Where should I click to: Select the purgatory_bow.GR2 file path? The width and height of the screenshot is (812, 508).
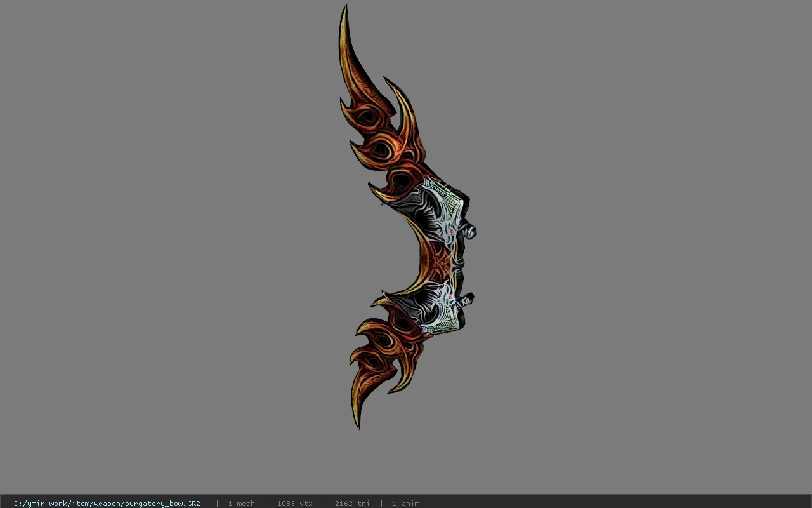[107, 504]
